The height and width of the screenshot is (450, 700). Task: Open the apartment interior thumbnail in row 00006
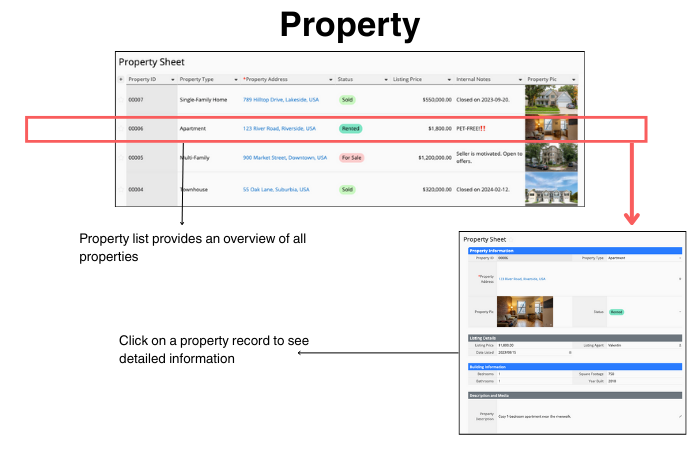click(x=550, y=129)
